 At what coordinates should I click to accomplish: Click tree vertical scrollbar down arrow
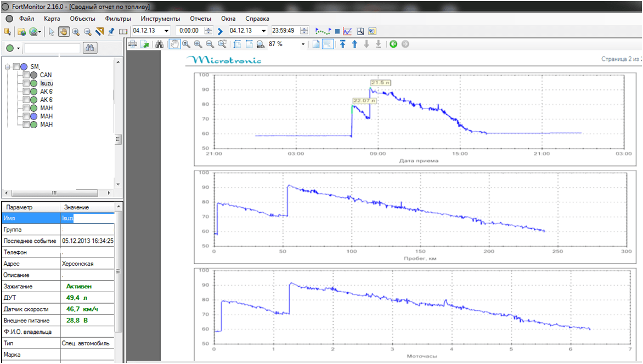118,184
